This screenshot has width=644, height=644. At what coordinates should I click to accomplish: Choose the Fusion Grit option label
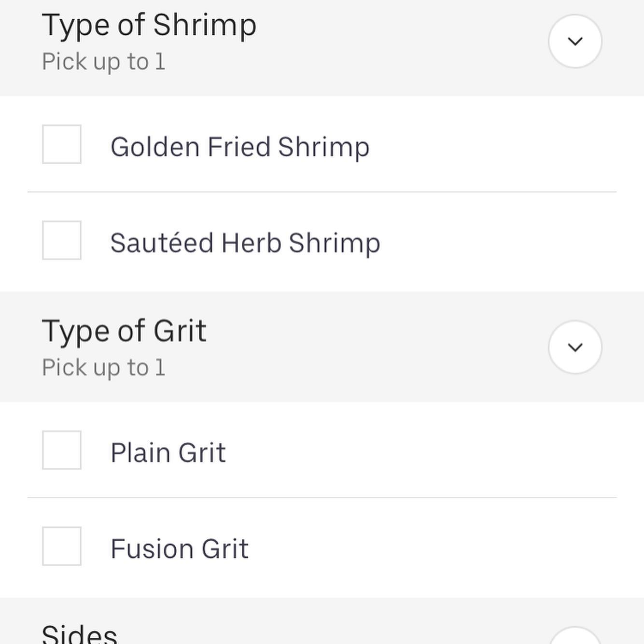click(x=180, y=549)
